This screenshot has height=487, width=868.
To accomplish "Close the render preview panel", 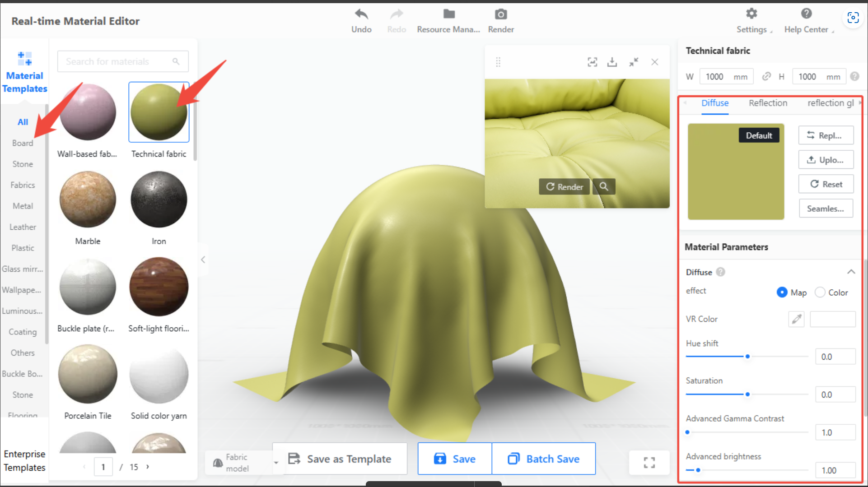I will (655, 62).
